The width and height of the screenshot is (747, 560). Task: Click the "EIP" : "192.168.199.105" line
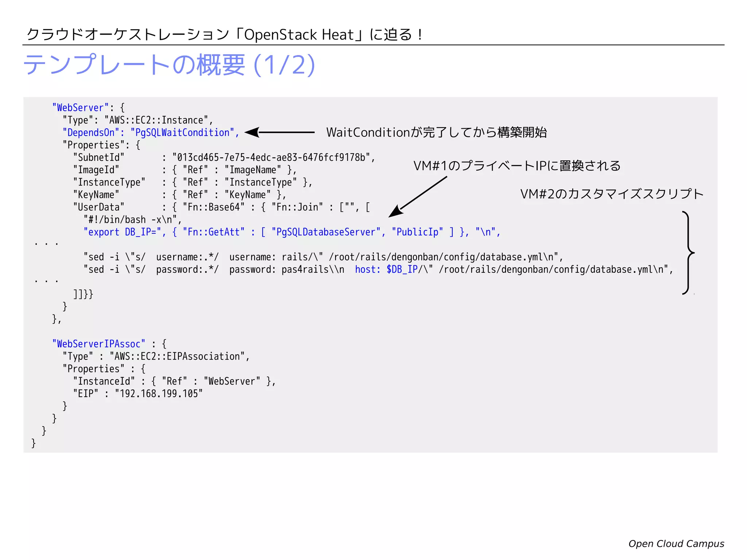tap(138, 393)
